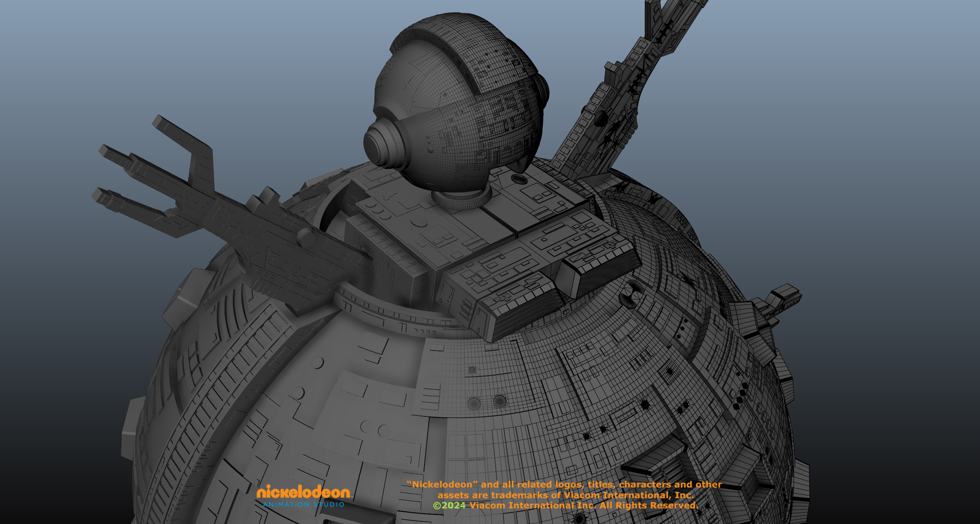Click the orange nickelodeon logo

click(x=303, y=492)
